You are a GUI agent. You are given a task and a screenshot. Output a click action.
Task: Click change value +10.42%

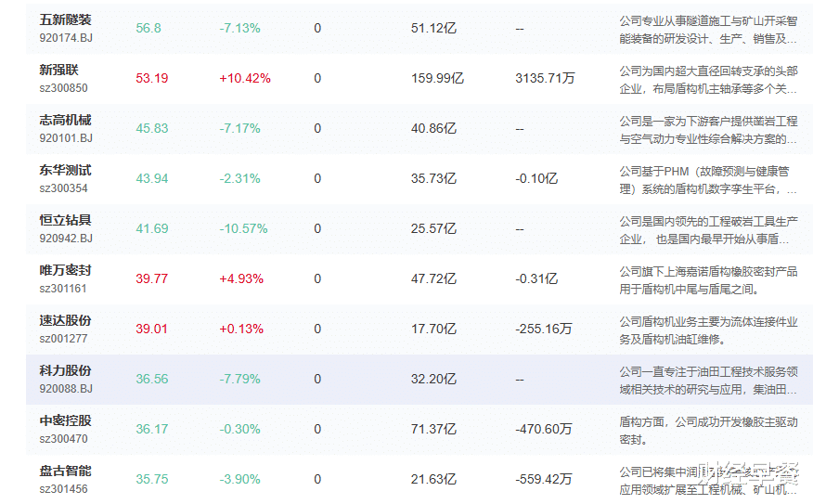click(245, 78)
